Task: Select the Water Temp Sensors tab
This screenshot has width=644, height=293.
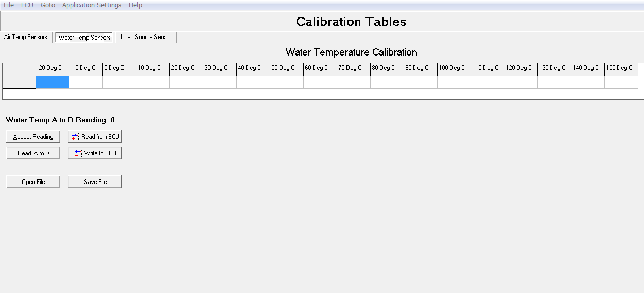Action: [x=84, y=38]
